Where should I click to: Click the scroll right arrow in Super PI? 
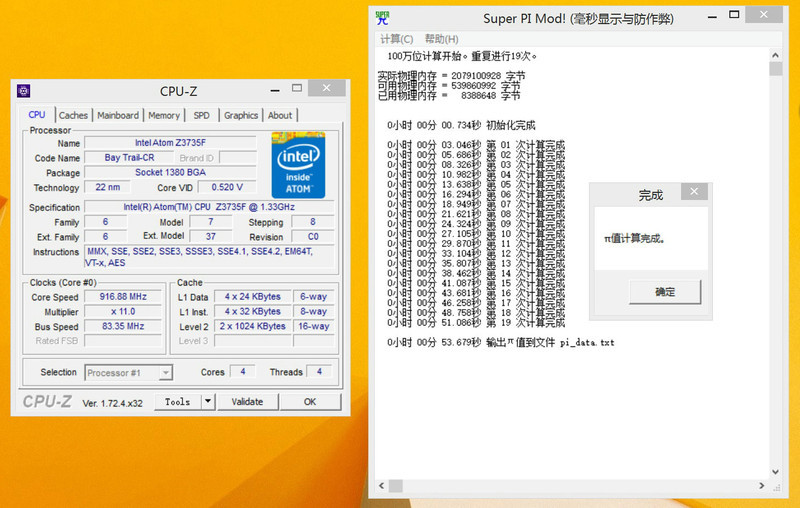pyautogui.click(x=762, y=486)
